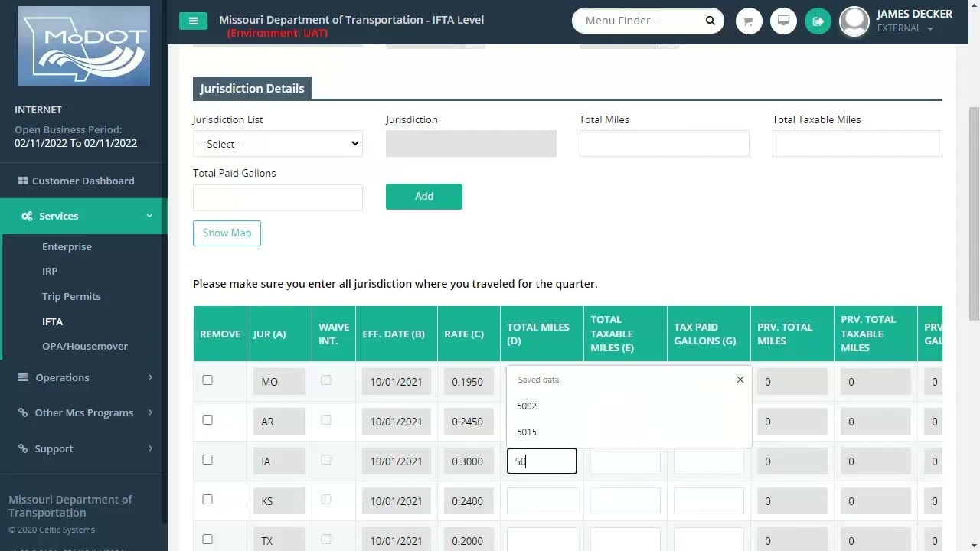Open OPA/Housemover service
Image resolution: width=980 pixels, height=551 pixels.
point(85,347)
